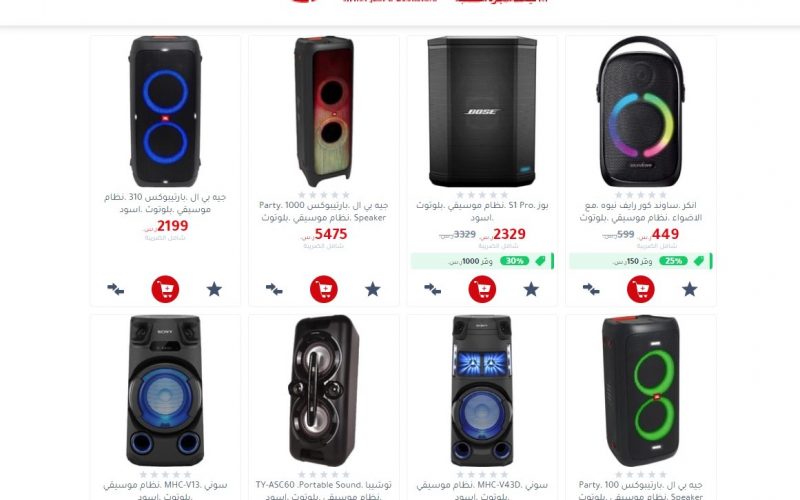800x500 pixels.
Task: Rate the Anker Soundcore speaker with stars
Action: (x=641, y=195)
